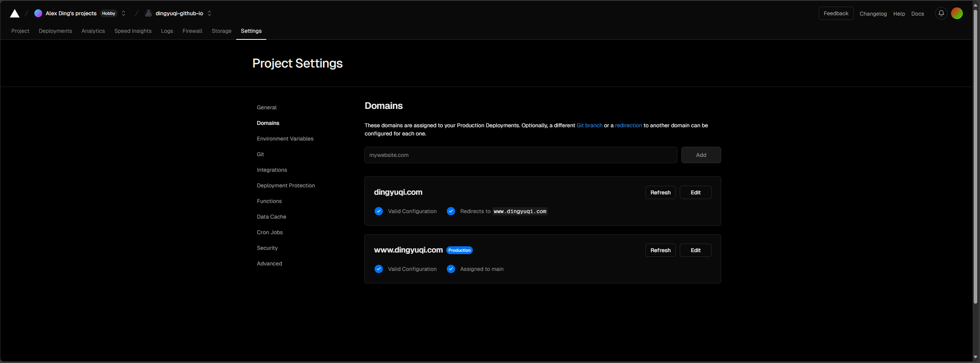Click the Alex Ding's projects team avatar

click(x=38, y=13)
